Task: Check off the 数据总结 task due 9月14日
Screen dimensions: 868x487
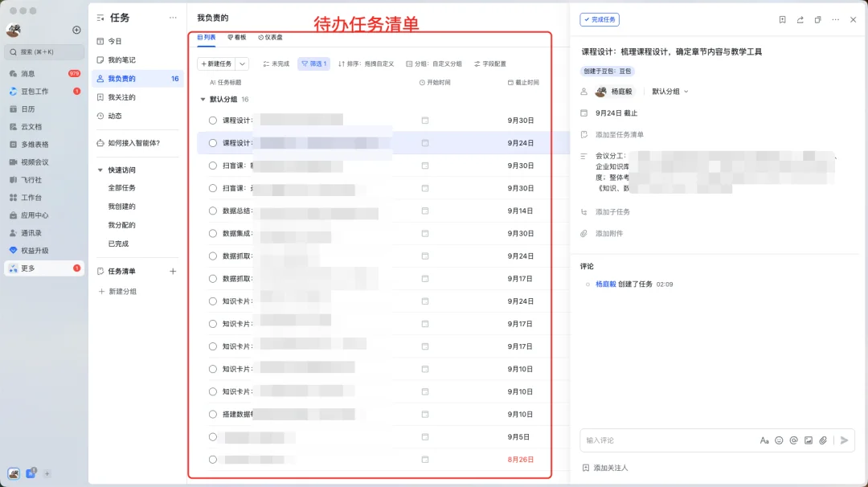Action: tap(212, 211)
